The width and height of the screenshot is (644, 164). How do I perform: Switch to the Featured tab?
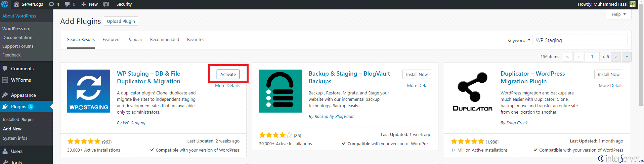(111, 40)
